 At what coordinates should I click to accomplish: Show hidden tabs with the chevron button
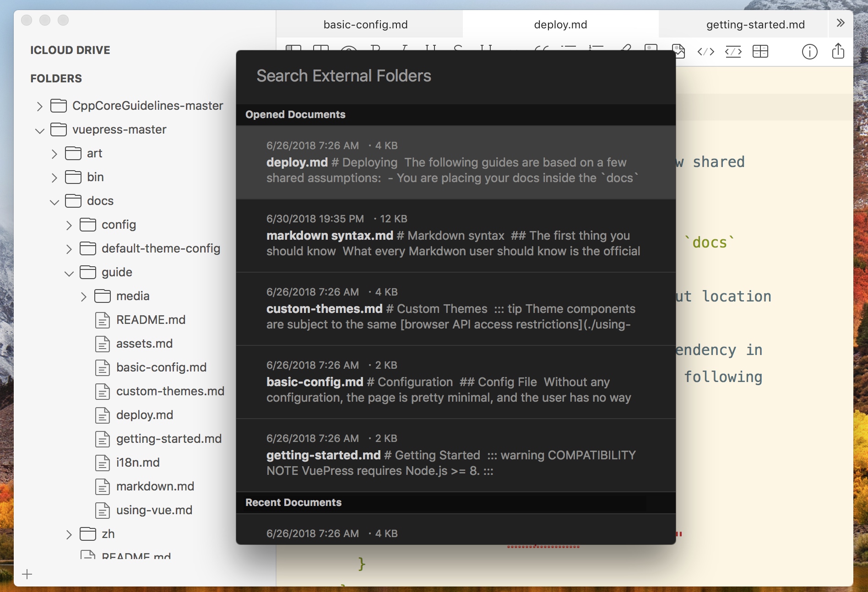pos(841,23)
